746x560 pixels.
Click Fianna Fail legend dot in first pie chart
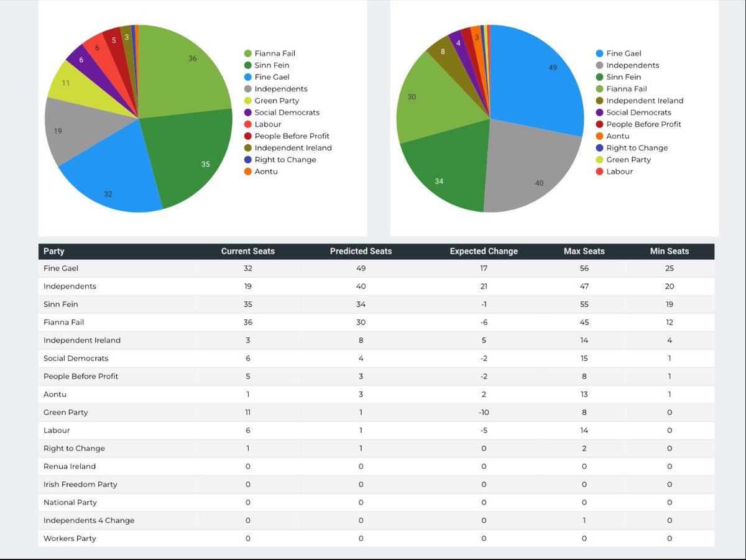click(x=248, y=53)
